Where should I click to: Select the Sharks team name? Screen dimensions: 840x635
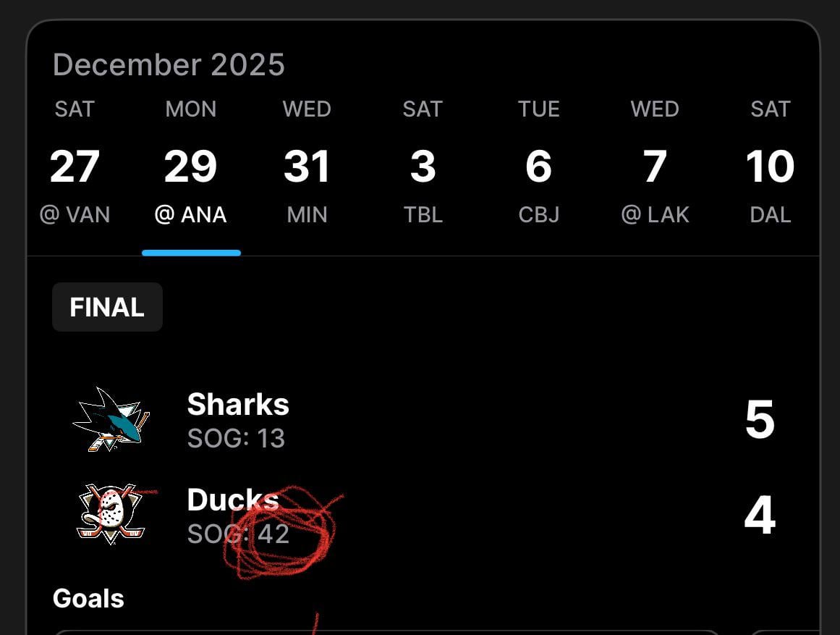tap(238, 404)
